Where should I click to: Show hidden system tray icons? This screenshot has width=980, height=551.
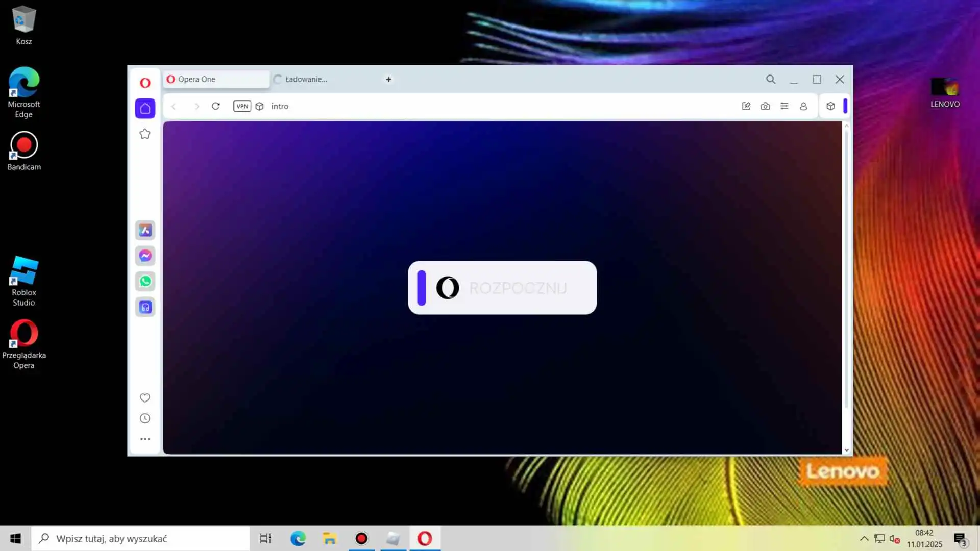(x=864, y=538)
